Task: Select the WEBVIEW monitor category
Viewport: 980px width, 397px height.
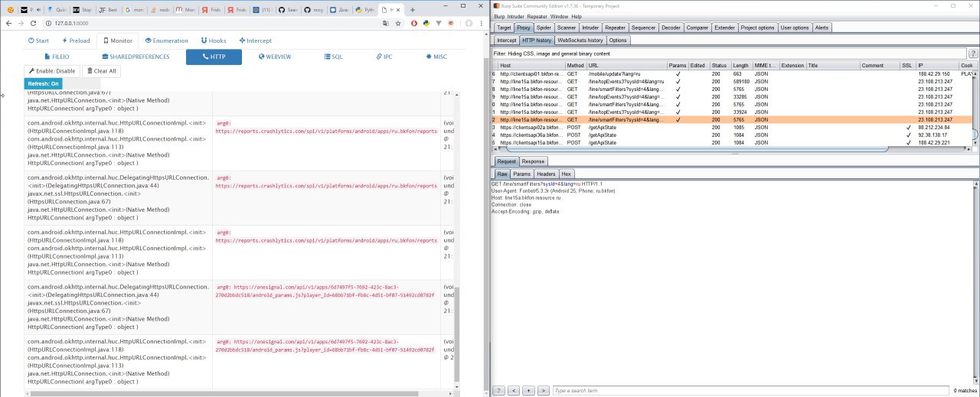Action: click(x=275, y=57)
